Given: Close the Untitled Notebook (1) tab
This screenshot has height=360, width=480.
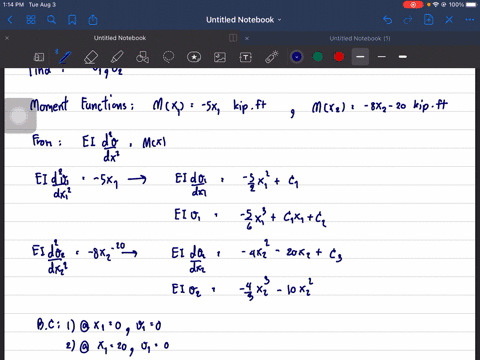Looking at the screenshot, I should coord(247,38).
